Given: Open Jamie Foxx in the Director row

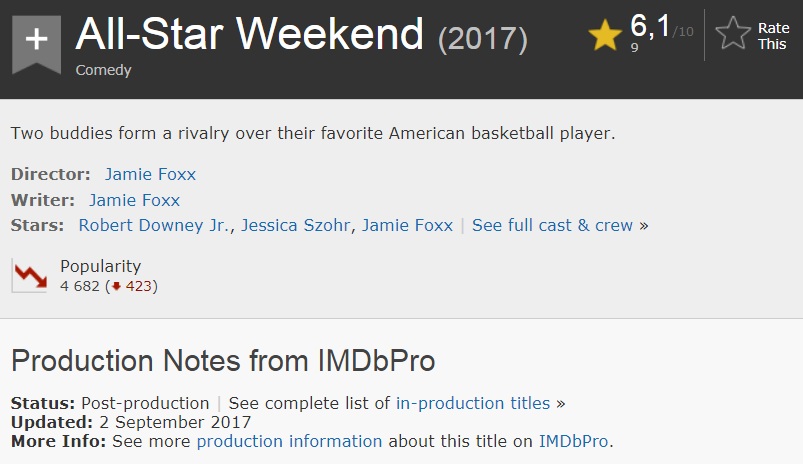Looking at the screenshot, I should tap(150, 174).
